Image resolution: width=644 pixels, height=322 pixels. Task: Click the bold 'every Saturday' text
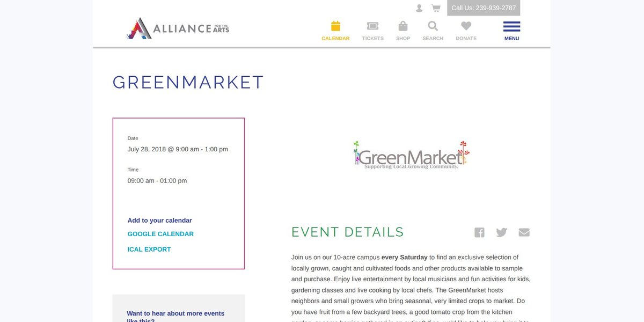(x=405, y=258)
